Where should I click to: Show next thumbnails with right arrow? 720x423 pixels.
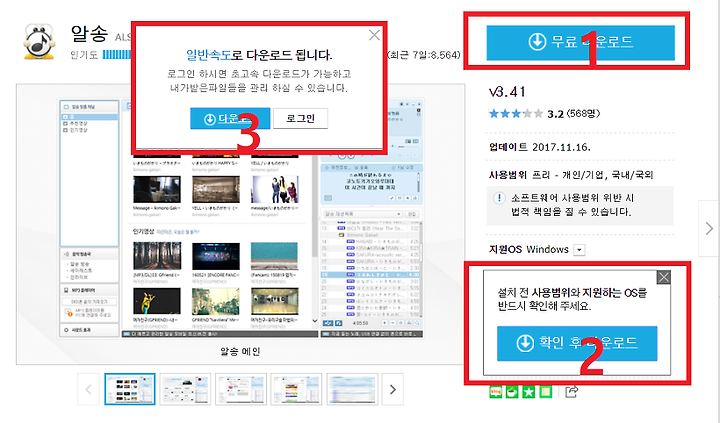[x=393, y=389]
